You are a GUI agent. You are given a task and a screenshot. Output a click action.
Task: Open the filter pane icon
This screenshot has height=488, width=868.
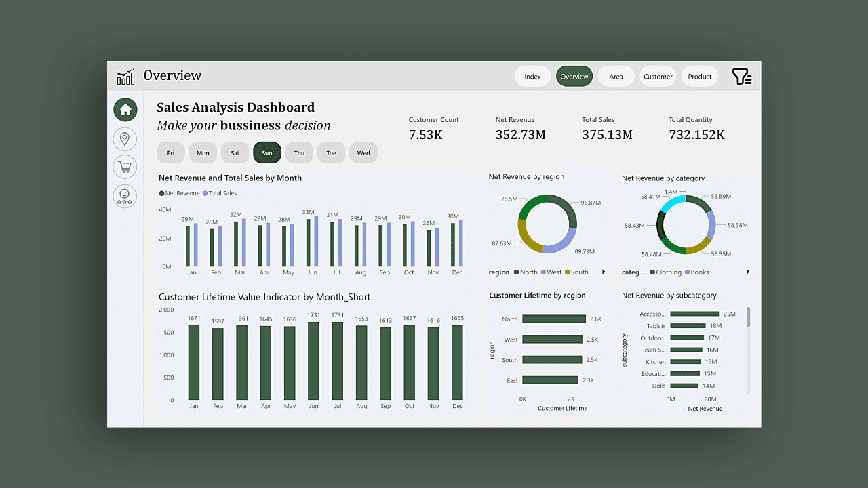742,77
